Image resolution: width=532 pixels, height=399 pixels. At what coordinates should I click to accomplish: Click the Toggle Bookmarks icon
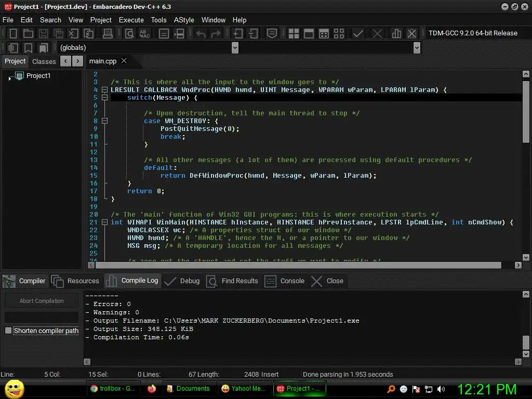pyautogui.click(x=28, y=48)
